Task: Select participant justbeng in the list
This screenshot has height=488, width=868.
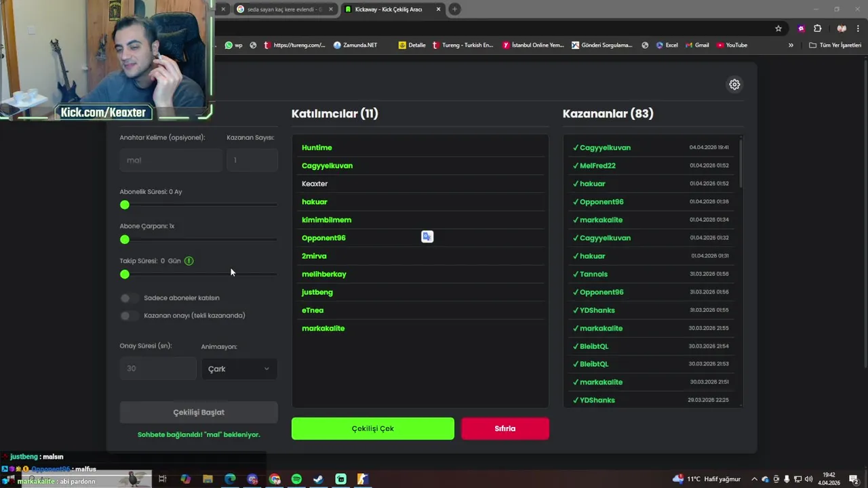Action: [317, 292]
